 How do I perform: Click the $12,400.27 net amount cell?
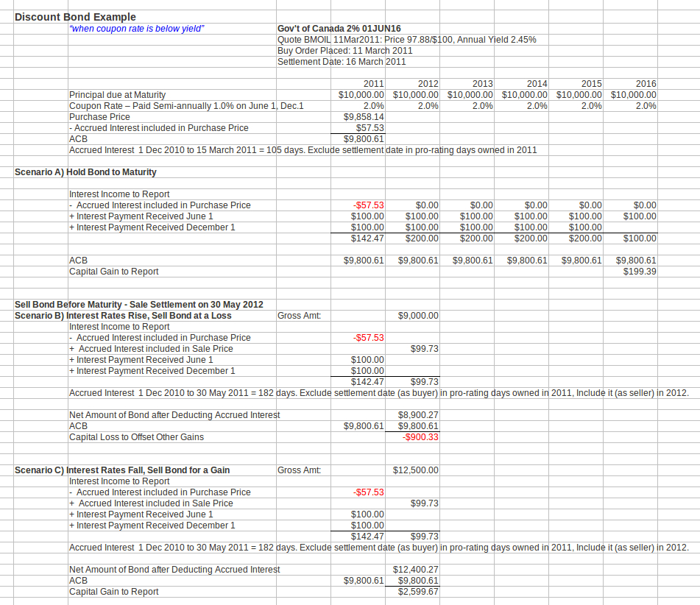[416, 570]
